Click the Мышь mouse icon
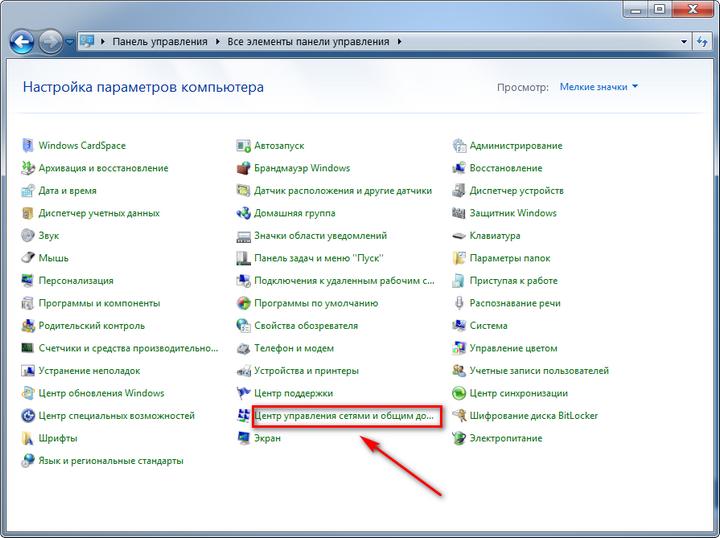This screenshot has height=538, width=720. pyautogui.click(x=28, y=258)
